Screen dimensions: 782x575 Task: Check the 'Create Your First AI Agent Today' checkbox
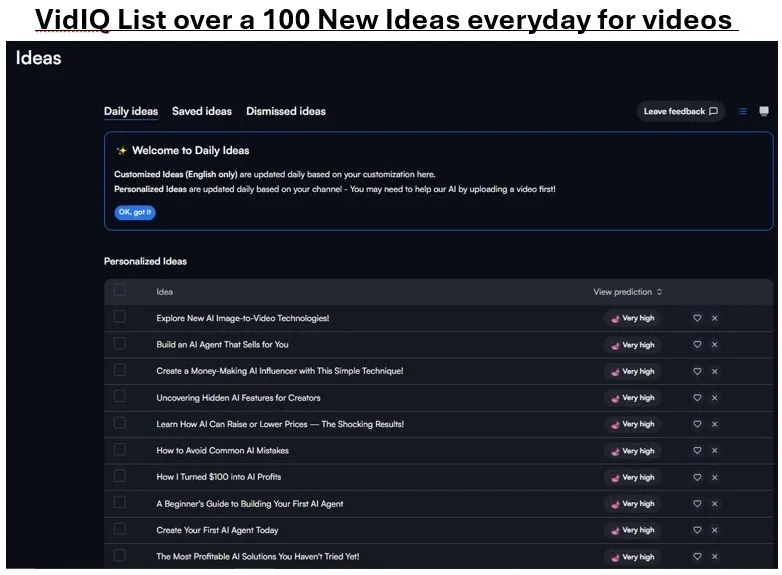pyautogui.click(x=120, y=529)
